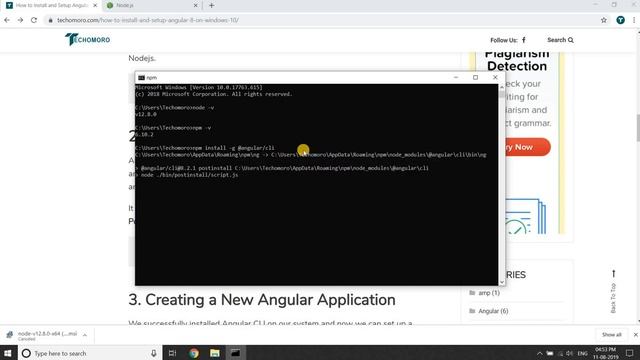Close the How to Install Angular tab
The height and width of the screenshot is (360, 640).
pos(95,5)
